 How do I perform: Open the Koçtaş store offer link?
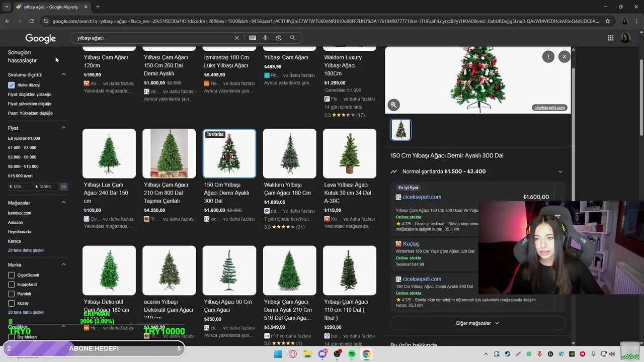411,244
